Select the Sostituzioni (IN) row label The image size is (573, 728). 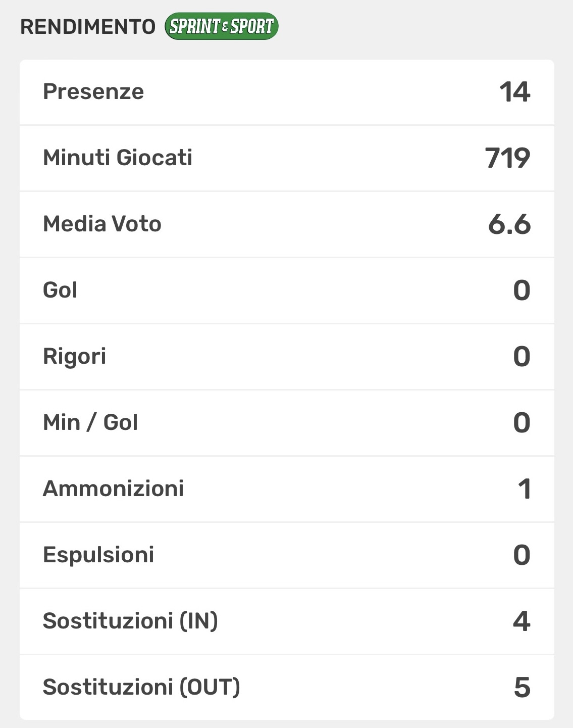coord(130,621)
